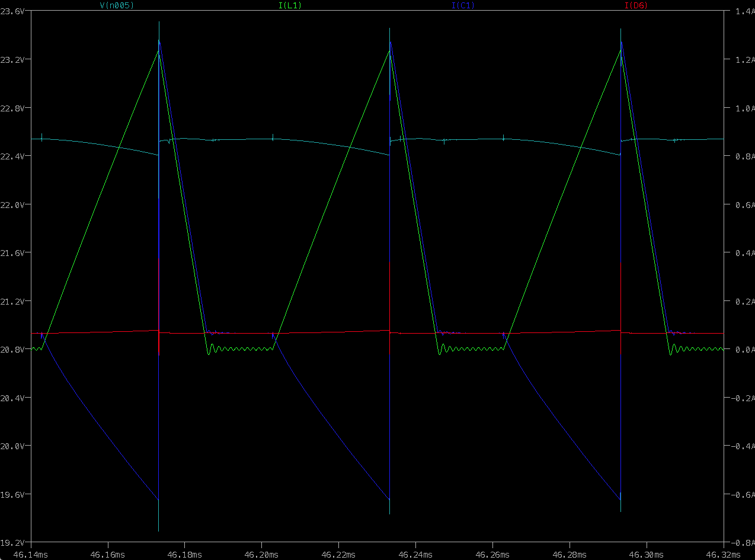Click the 0.0A right axis label

tap(745, 349)
